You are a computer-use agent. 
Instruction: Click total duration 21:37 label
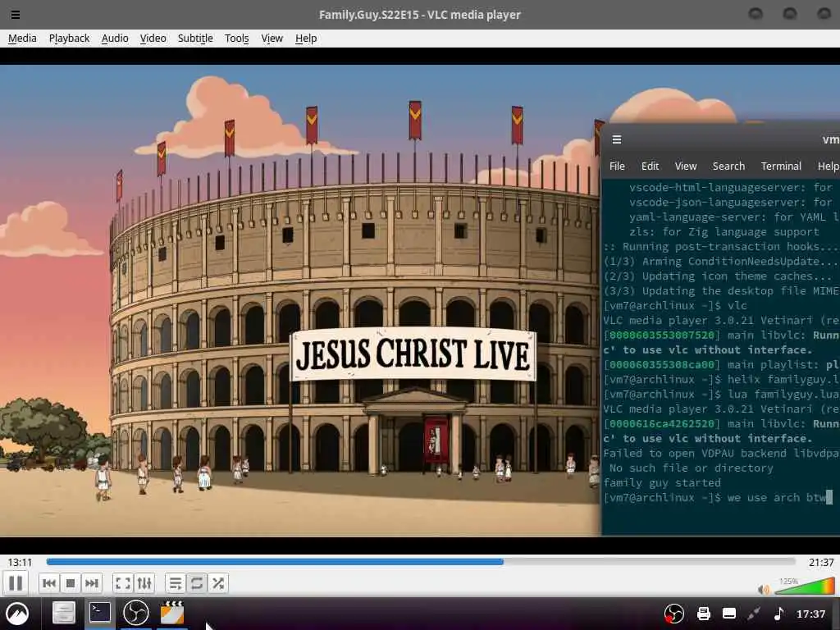pos(820,562)
